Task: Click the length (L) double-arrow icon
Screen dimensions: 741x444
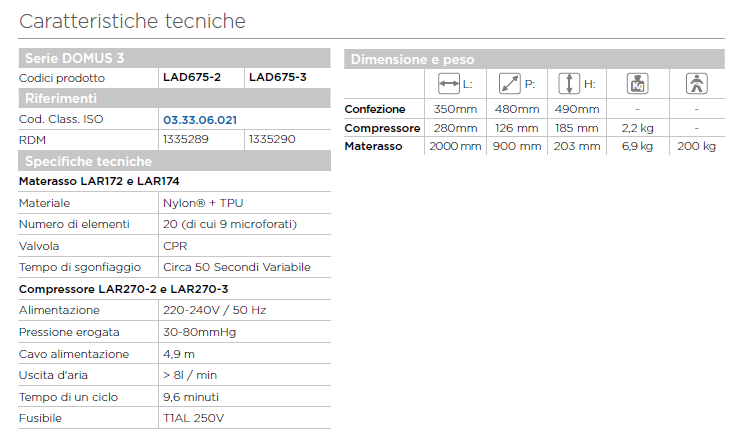Action: click(x=448, y=84)
